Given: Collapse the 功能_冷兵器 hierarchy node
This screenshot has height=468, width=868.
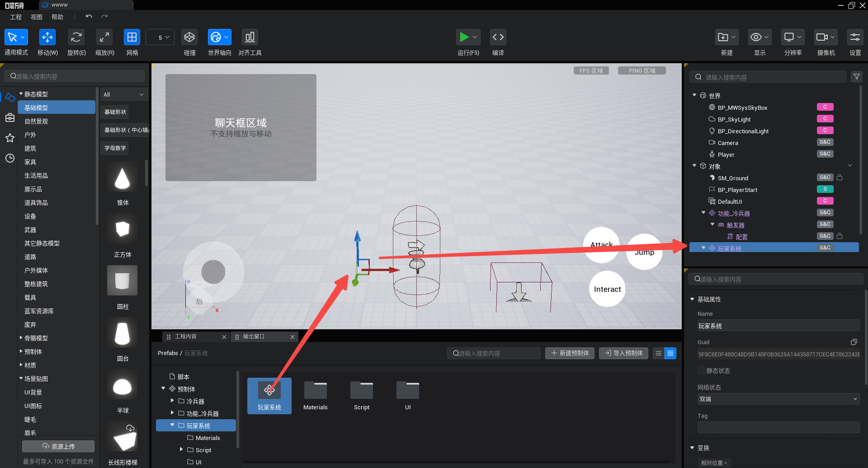Looking at the screenshot, I should [703, 213].
